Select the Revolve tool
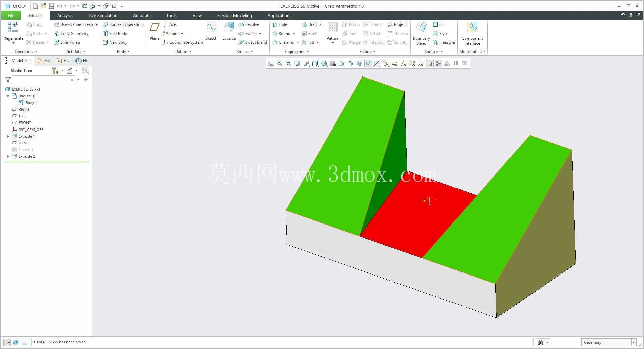Viewport: 644px width, 349px height. [249, 24]
